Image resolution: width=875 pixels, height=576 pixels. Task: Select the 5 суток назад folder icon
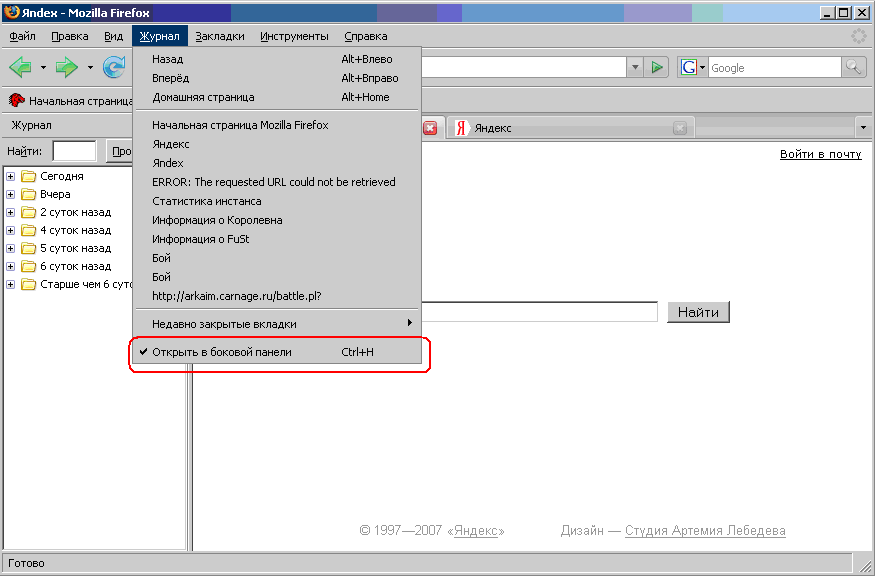(x=28, y=248)
